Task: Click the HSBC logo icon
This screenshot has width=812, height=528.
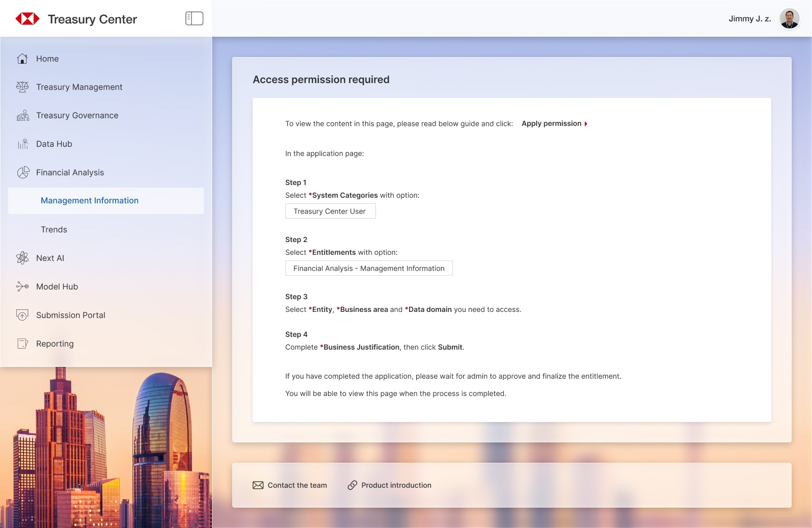Action: click(x=28, y=19)
